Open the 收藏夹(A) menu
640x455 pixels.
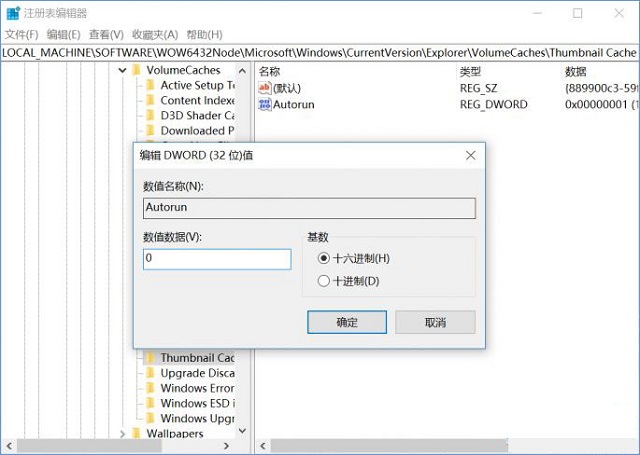(155, 35)
